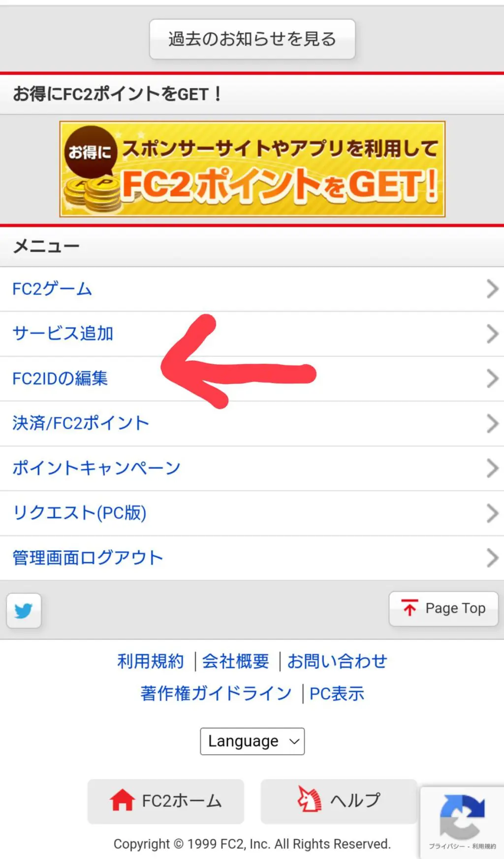Click the Twitter bird icon

pyautogui.click(x=24, y=610)
